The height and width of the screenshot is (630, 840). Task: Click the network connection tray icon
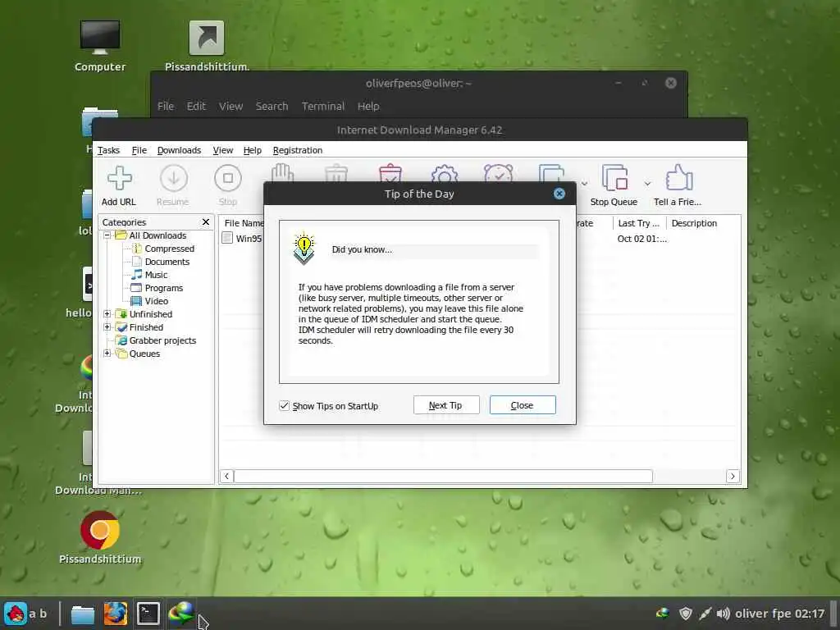(x=705, y=614)
